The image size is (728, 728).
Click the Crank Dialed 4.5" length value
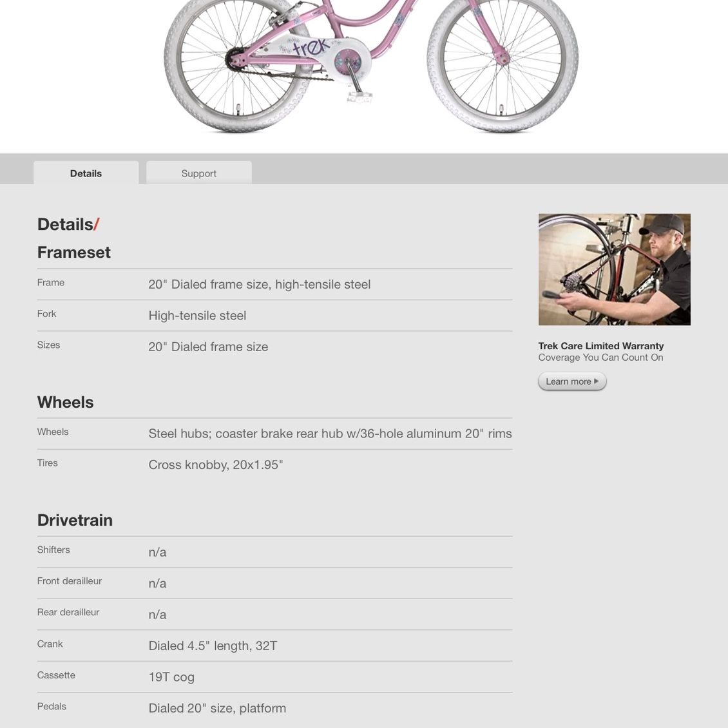(213, 646)
